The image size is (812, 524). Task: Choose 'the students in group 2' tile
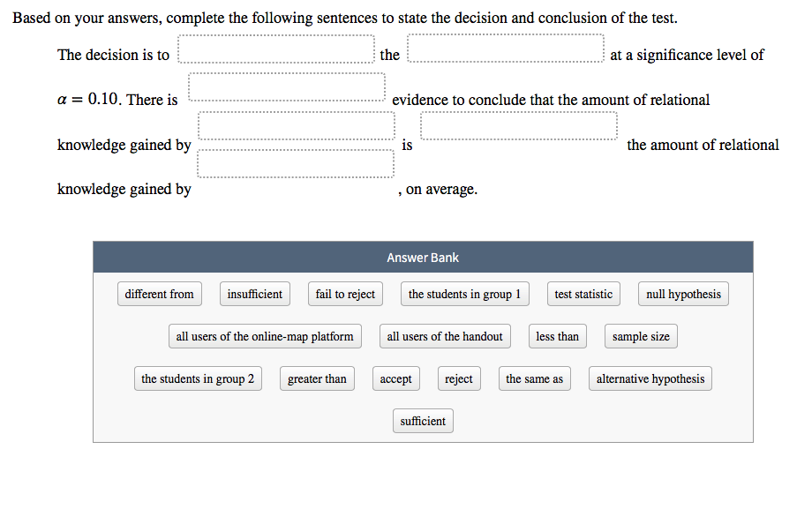[198, 379]
